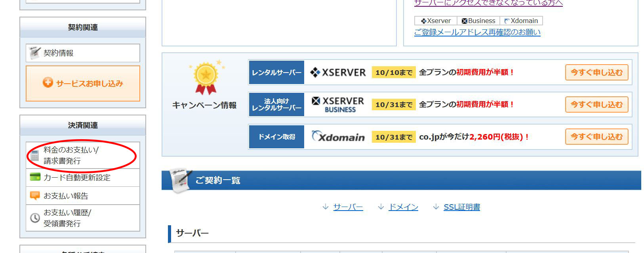The height and width of the screenshot is (253, 644).
Task: Click the Xserver service tag
Action: (x=436, y=21)
